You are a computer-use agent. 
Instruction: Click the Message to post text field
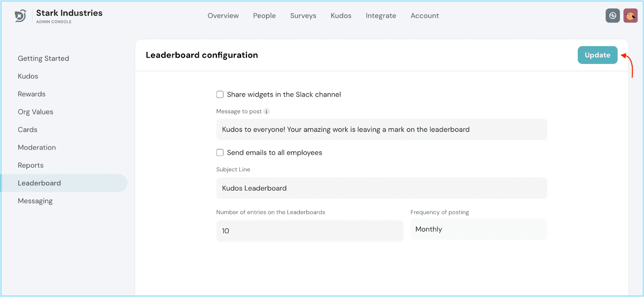pyautogui.click(x=381, y=129)
